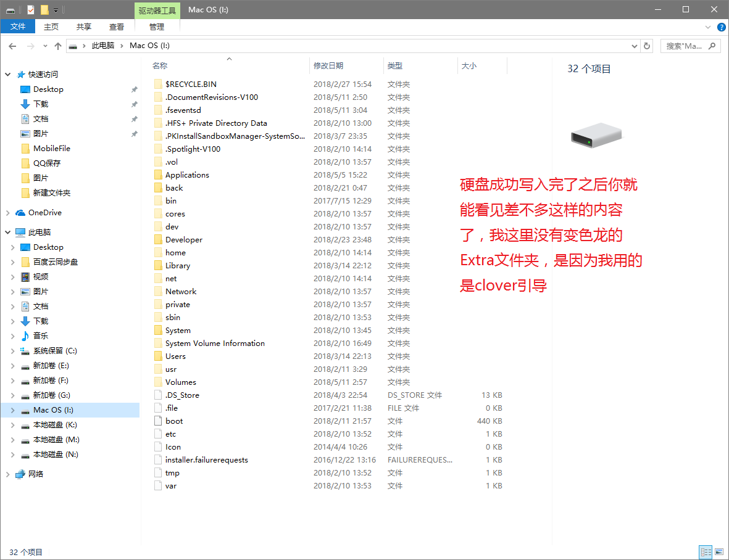
Task: Click Mac OS (I:) breadcrumb segment
Action: tap(150, 46)
